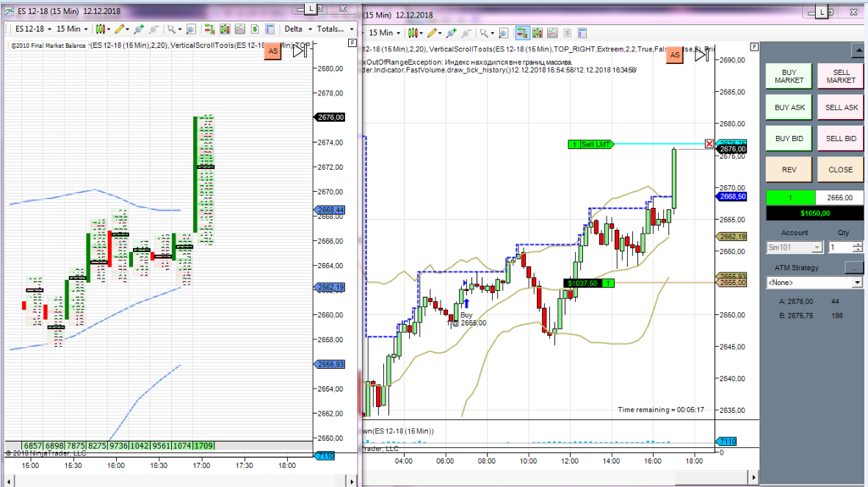Open chart style dropdown in left chart toolbar
Viewport: 868px width, 487px height.
[102, 29]
